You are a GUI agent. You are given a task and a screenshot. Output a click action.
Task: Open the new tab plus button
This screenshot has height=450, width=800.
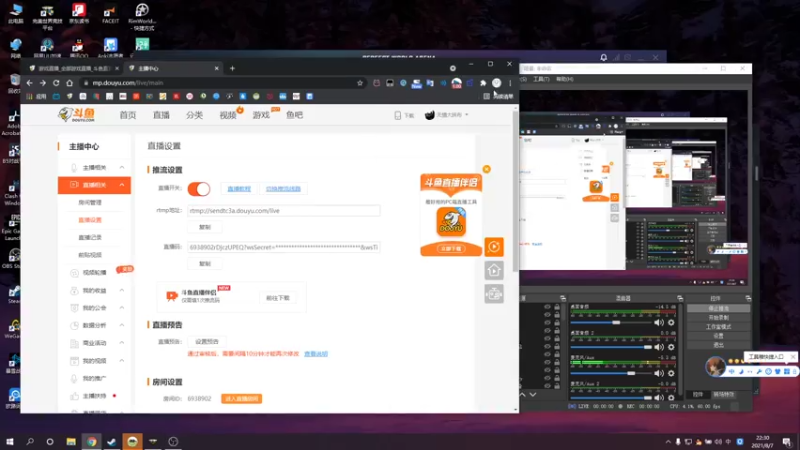(x=232, y=68)
